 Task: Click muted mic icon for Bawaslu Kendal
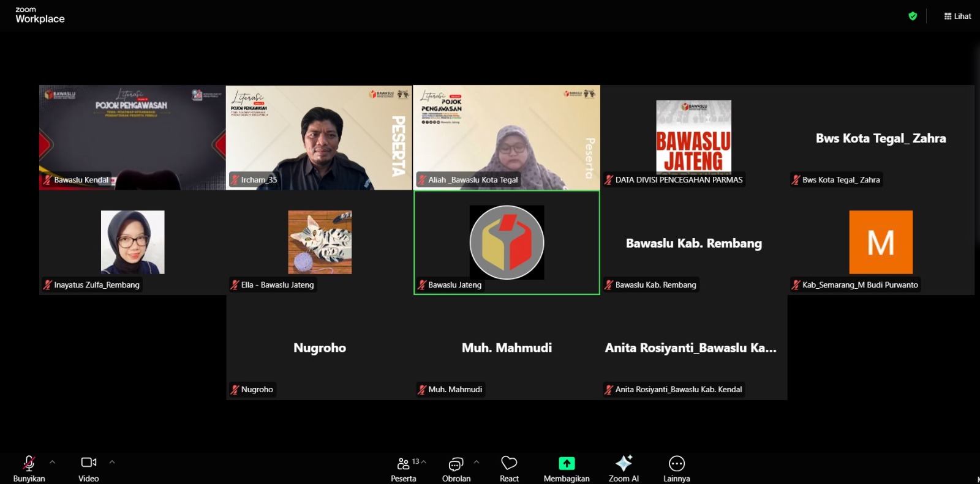tap(47, 180)
